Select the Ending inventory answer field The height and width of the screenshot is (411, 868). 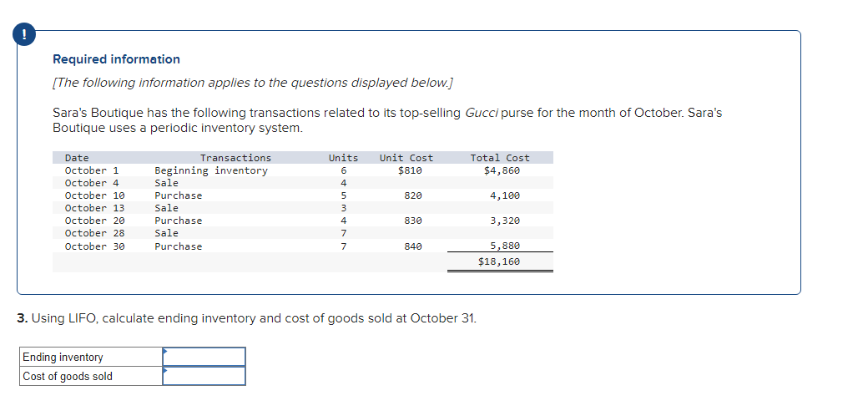(x=204, y=357)
